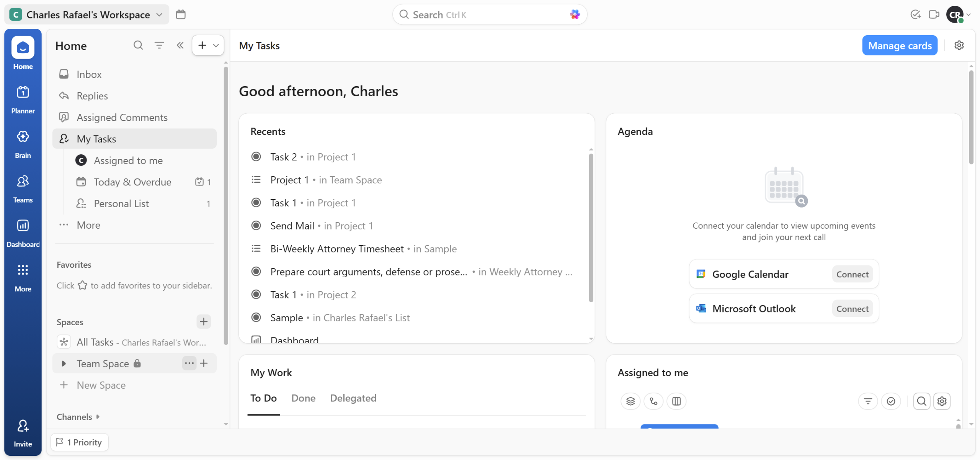Open the workspace switcher dropdown

[x=87, y=15]
